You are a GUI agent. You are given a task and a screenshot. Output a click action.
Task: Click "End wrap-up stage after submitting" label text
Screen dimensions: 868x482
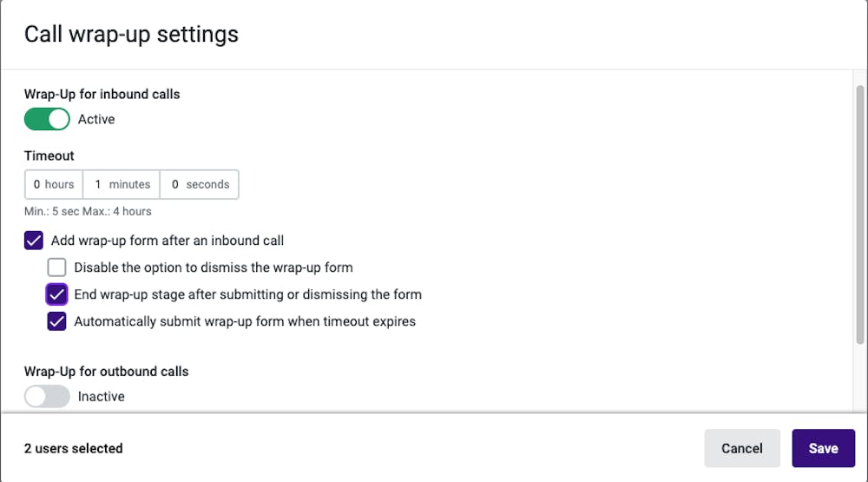click(248, 294)
